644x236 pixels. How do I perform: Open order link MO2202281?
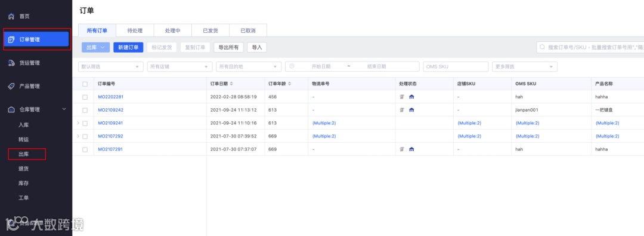tap(110, 97)
